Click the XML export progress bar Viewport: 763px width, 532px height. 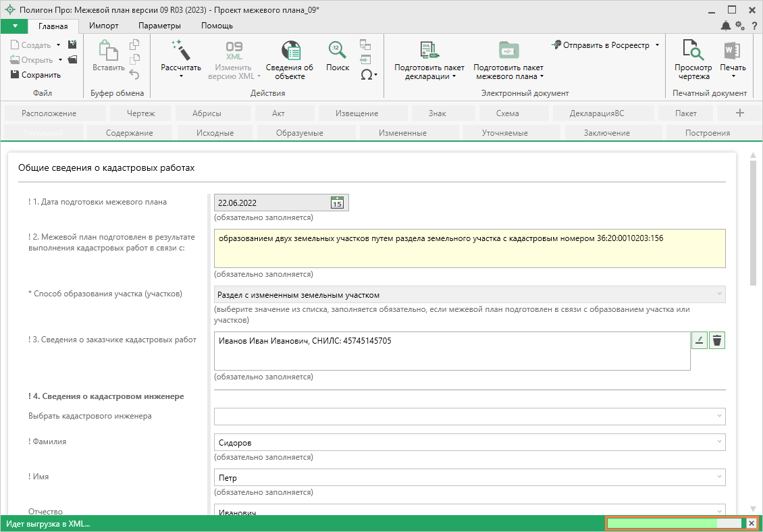[x=675, y=523]
